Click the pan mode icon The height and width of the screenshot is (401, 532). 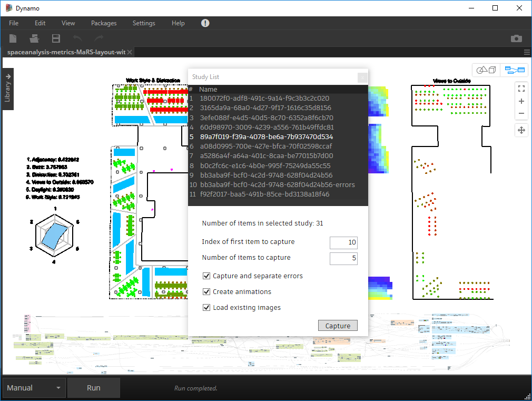(521, 130)
